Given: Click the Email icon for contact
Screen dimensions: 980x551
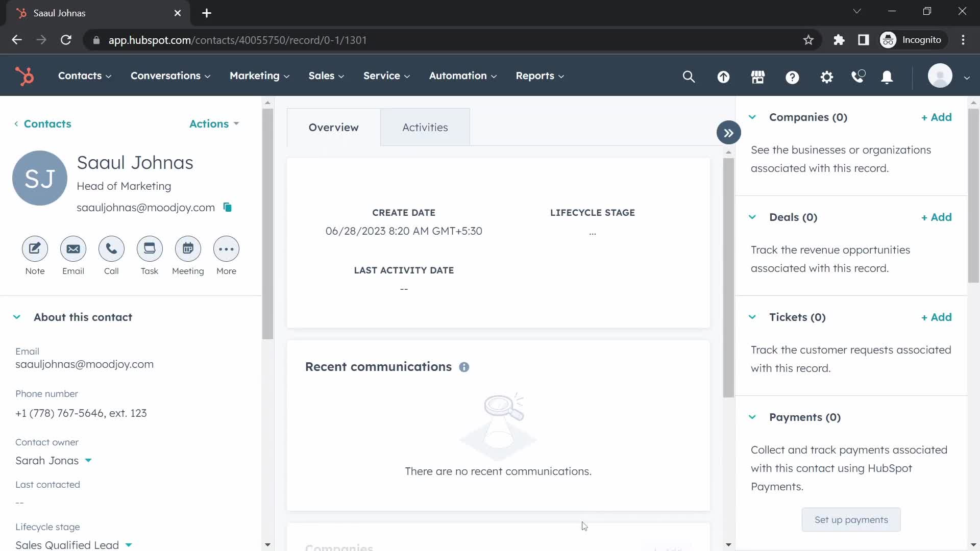Looking at the screenshot, I should 72,248.
